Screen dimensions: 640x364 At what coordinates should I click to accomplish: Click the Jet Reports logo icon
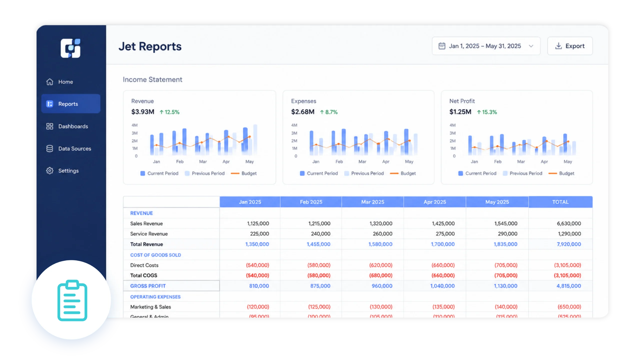point(70,48)
